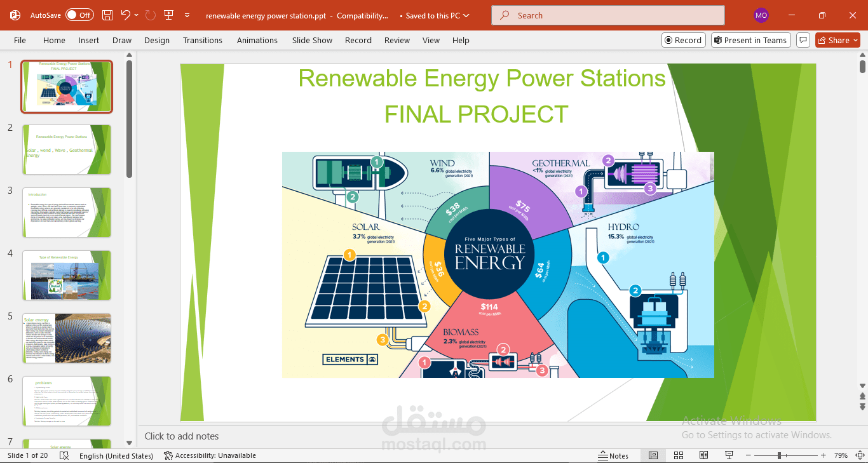Open the Transitions tab
Image resolution: width=868 pixels, height=463 pixels.
203,40
